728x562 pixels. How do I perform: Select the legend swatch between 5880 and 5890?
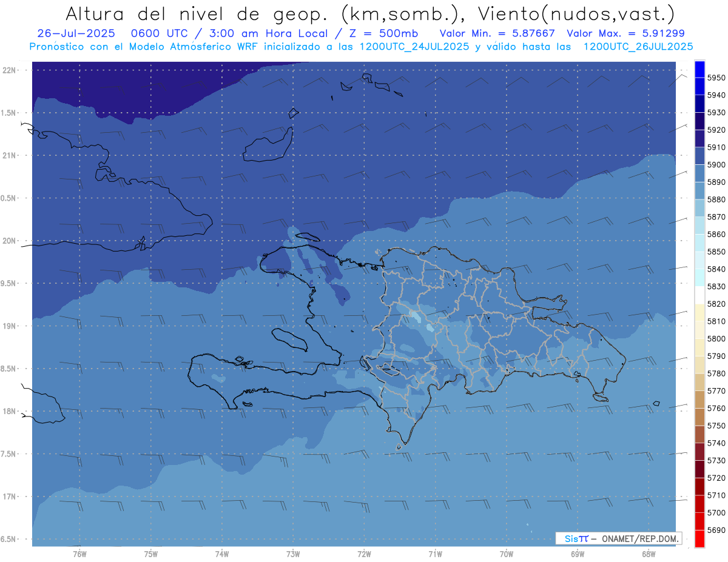[x=699, y=191]
